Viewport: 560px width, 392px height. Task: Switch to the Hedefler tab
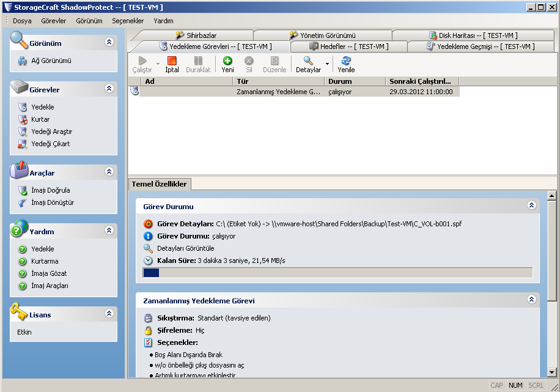[349, 46]
